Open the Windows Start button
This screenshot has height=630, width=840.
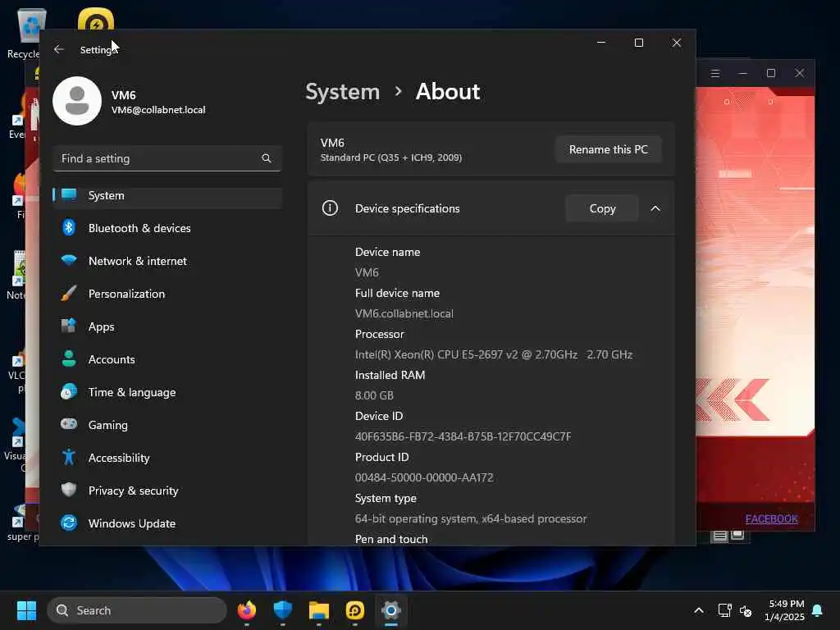click(x=26, y=610)
